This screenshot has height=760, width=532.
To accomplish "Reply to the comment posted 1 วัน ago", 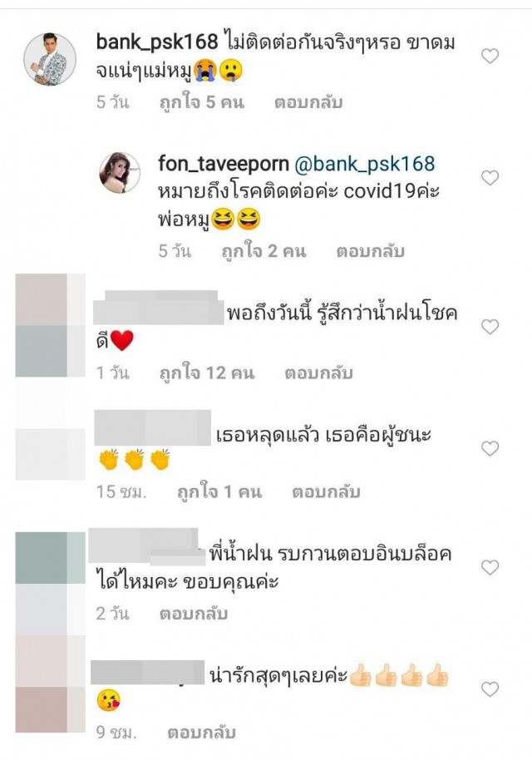I will click(x=319, y=373).
